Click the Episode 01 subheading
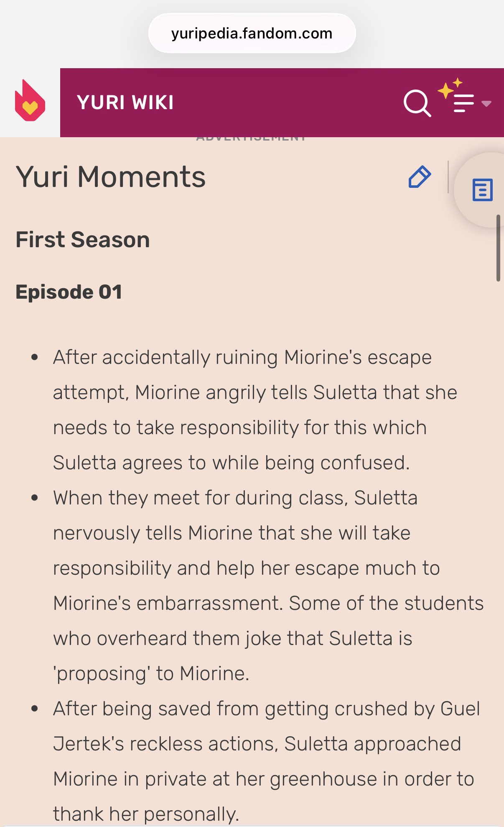 (69, 292)
